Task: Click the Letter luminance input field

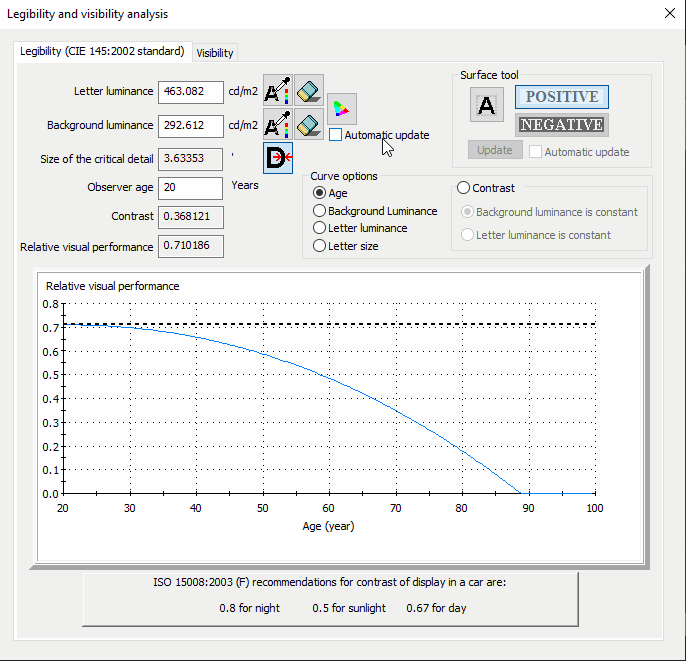Action: pyautogui.click(x=191, y=92)
